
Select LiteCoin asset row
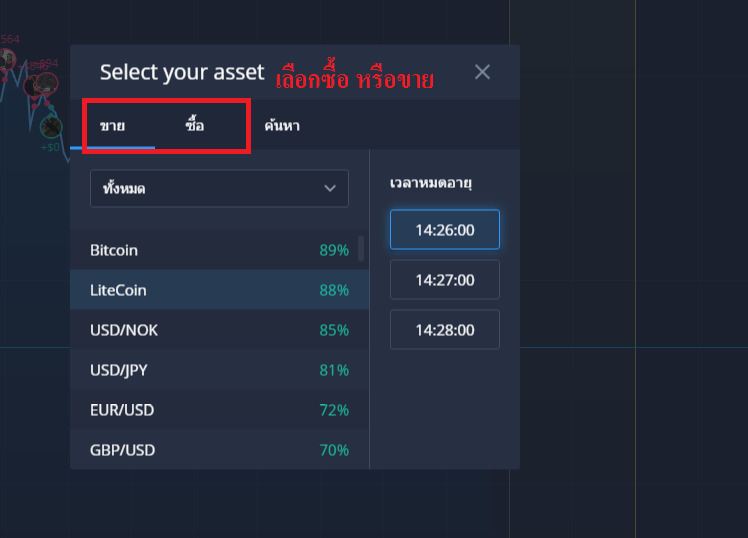[x=219, y=290]
